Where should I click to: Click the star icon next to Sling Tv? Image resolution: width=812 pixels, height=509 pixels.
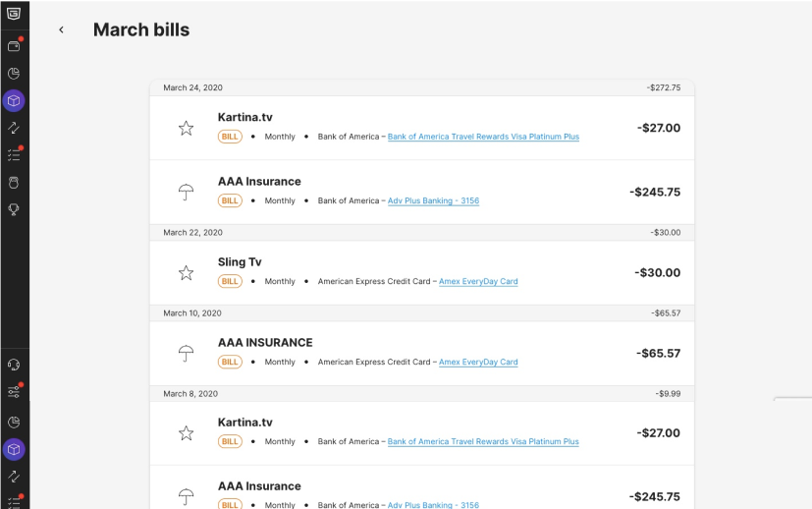186,272
